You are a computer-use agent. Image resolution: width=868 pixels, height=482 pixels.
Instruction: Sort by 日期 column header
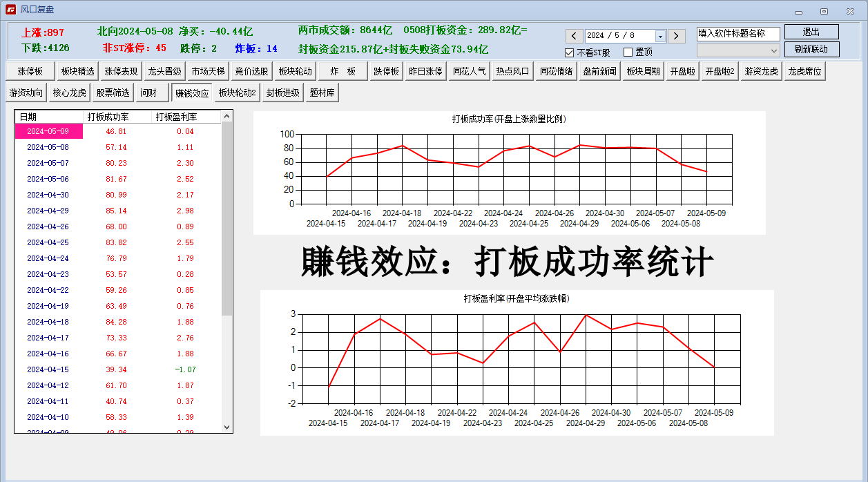[49, 117]
